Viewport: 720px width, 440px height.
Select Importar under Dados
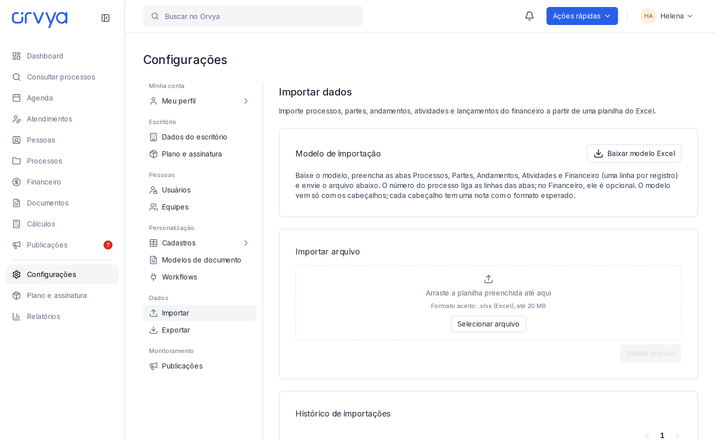[199, 313]
